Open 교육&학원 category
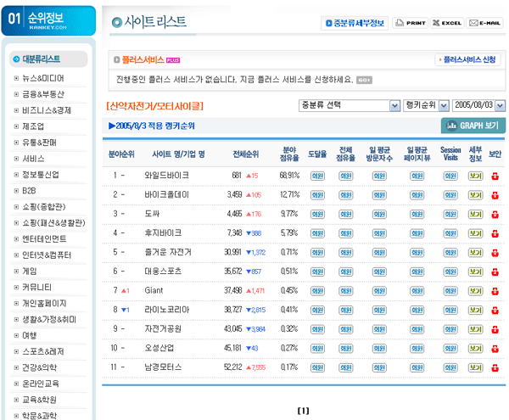This screenshot has width=509, height=420. 39,400
